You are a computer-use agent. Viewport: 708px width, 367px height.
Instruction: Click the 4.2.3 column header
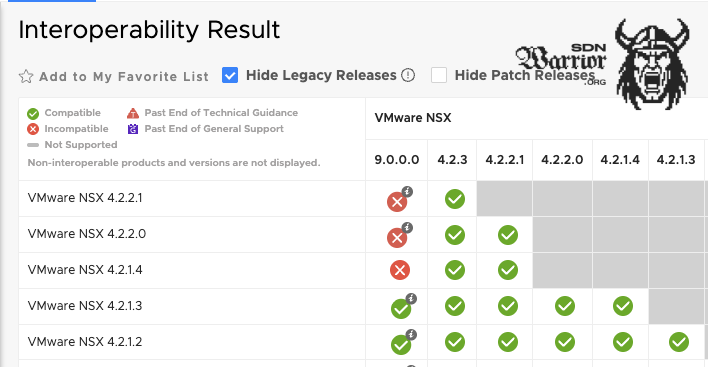pos(452,160)
